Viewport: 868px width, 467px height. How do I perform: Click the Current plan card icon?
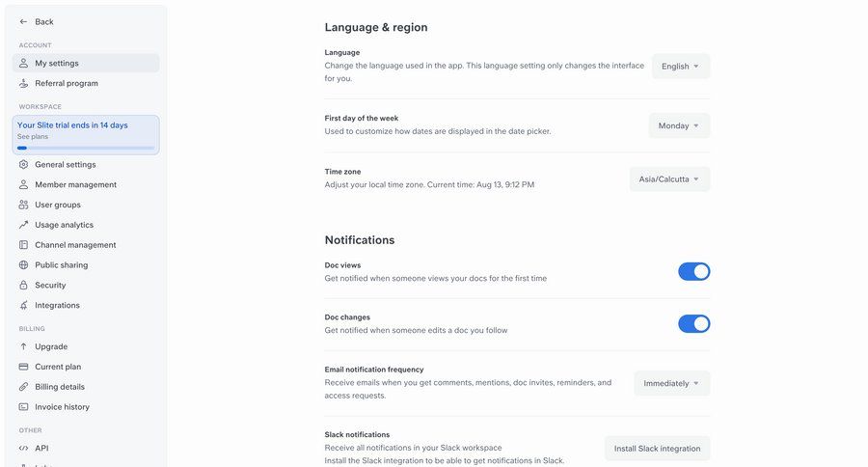coord(24,367)
